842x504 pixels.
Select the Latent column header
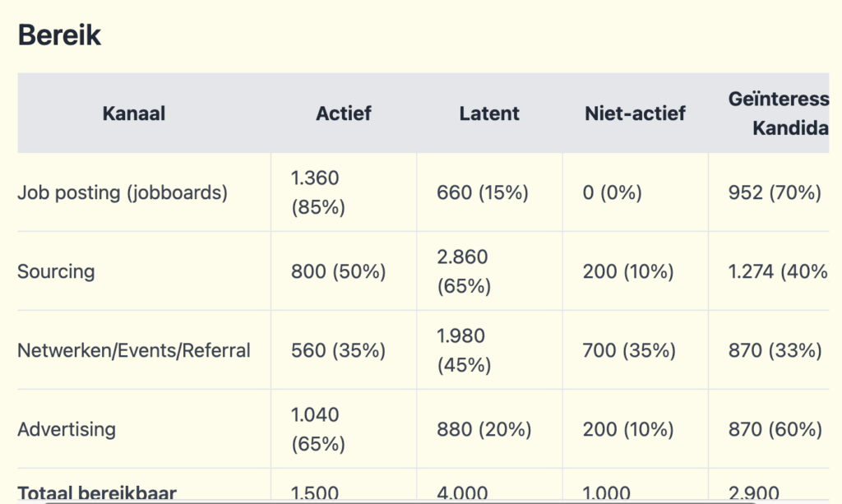click(489, 113)
